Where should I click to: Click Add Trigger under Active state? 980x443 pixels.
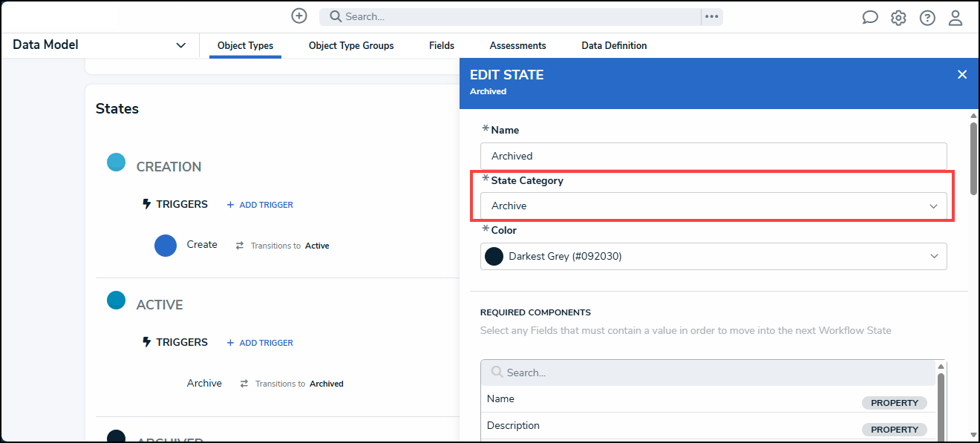(x=260, y=343)
